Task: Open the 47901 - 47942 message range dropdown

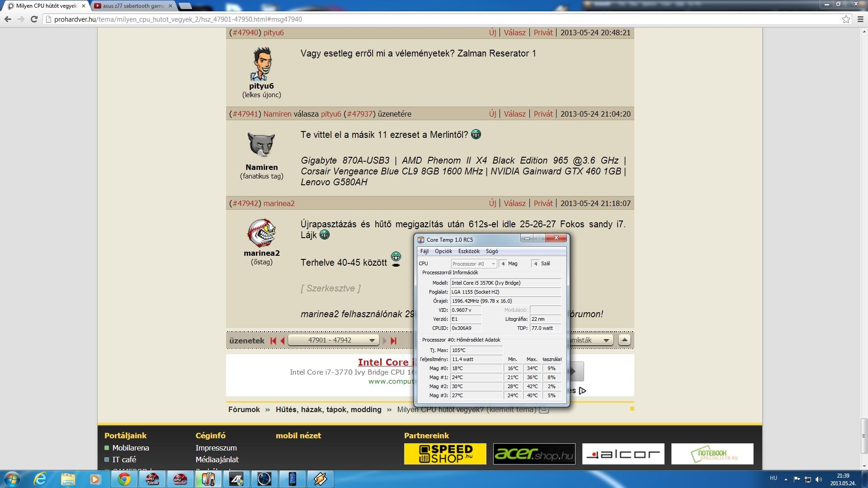Action: [333, 340]
